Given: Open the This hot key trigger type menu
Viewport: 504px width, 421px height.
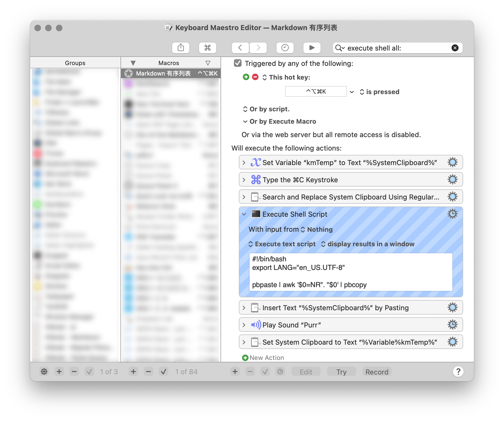Looking at the screenshot, I should click(x=286, y=77).
